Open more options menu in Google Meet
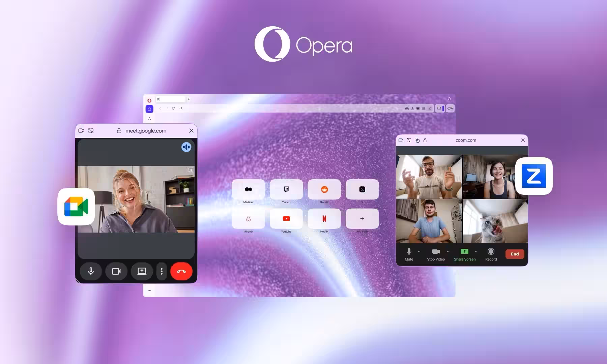Screen dimensions: 607x364 pos(162,271)
